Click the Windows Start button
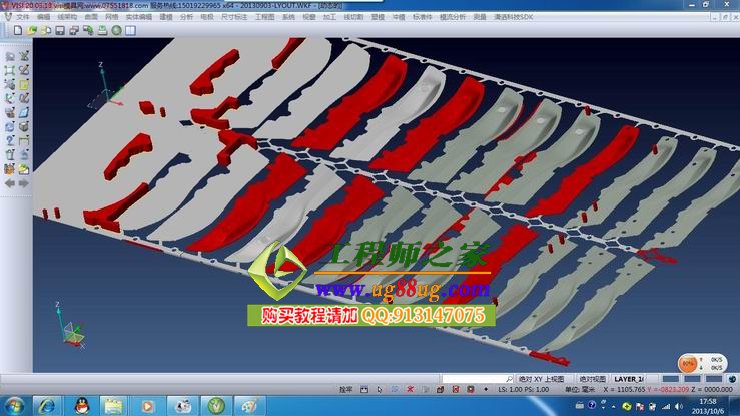The height and width of the screenshot is (416, 740). pos(15,406)
